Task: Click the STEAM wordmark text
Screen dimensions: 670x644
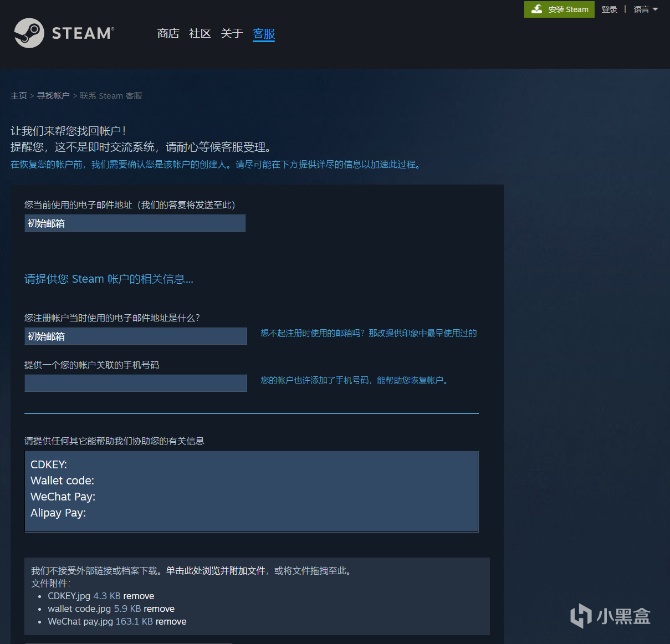Action: coord(83,33)
